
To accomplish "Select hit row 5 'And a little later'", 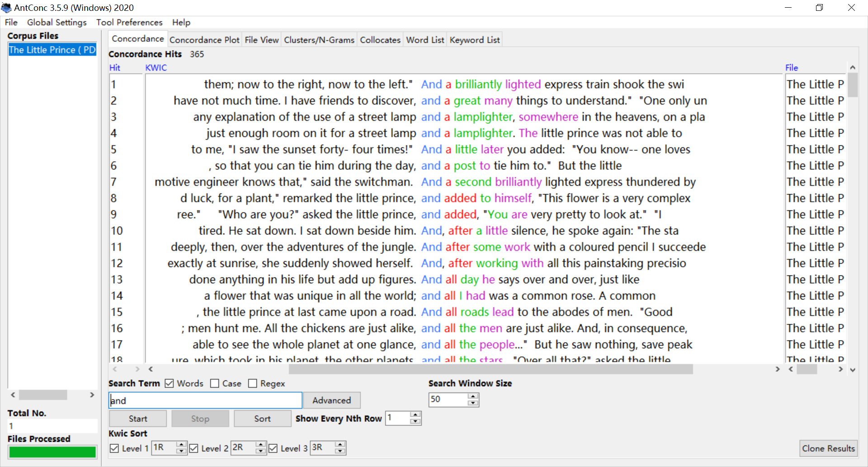I will click(463, 149).
